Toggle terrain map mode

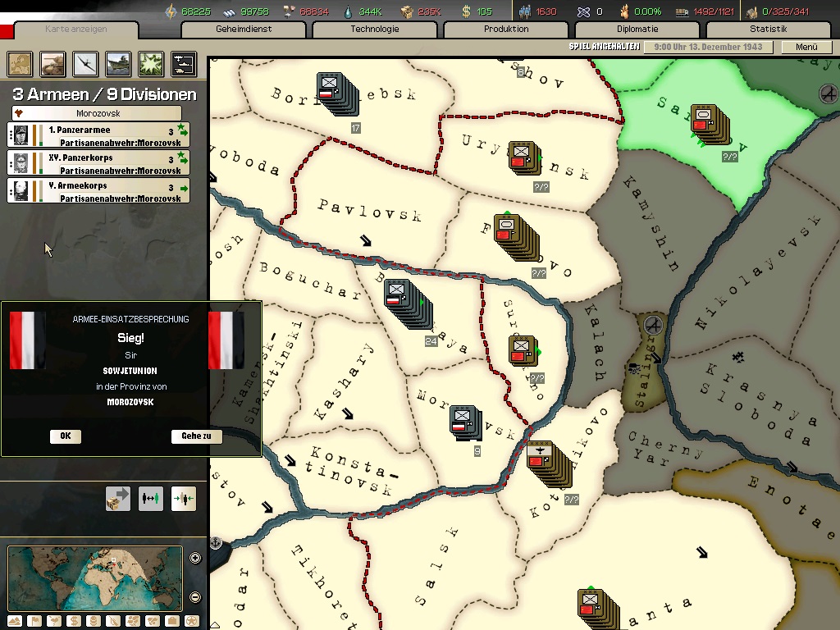point(15,622)
